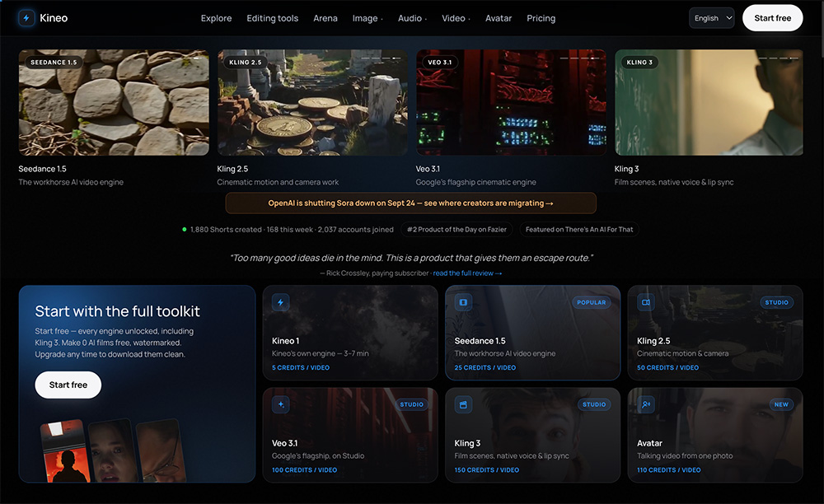This screenshot has width=824, height=504.
Task: Click the 'Start with the full toolkit' heading
Action: (x=117, y=311)
